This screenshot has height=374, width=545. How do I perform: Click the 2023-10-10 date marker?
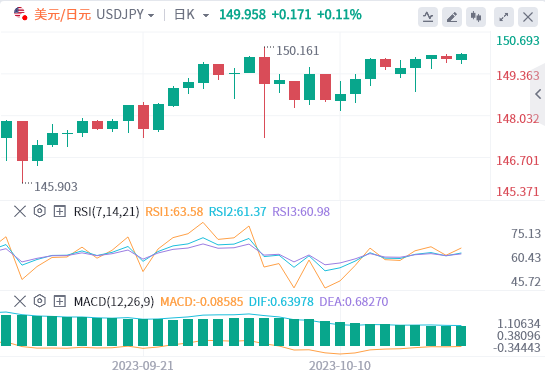(x=340, y=366)
